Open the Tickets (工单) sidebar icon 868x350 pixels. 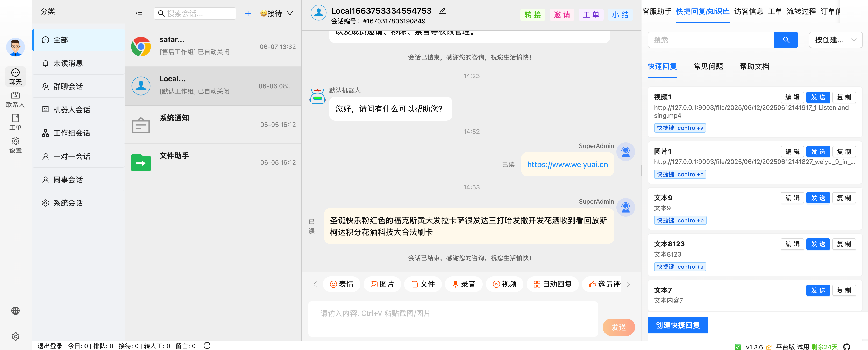(15, 122)
